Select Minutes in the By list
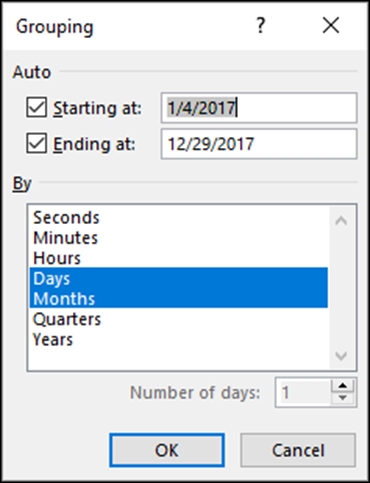The image size is (370, 483). pyautogui.click(x=179, y=238)
